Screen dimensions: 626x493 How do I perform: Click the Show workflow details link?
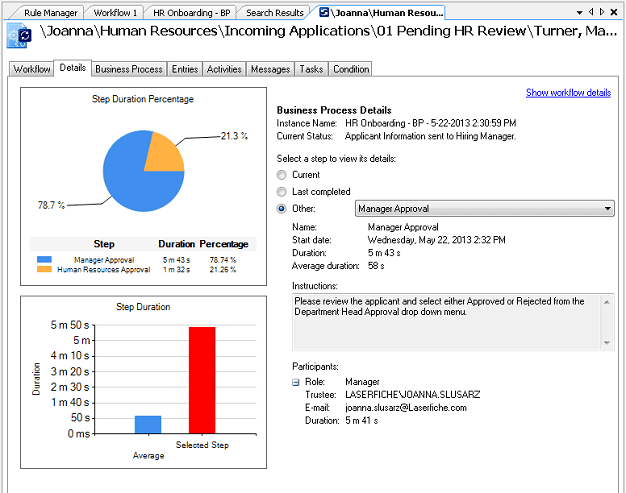pyautogui.click(x=568, y=93)
